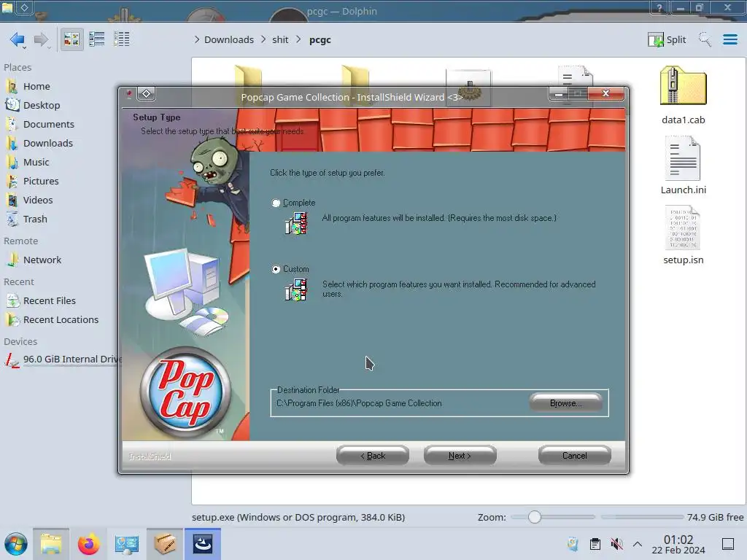Expand the chevron before pcgc in the breadcrumb
This screenshot has height=560, width=747.
tap(298, 39)
